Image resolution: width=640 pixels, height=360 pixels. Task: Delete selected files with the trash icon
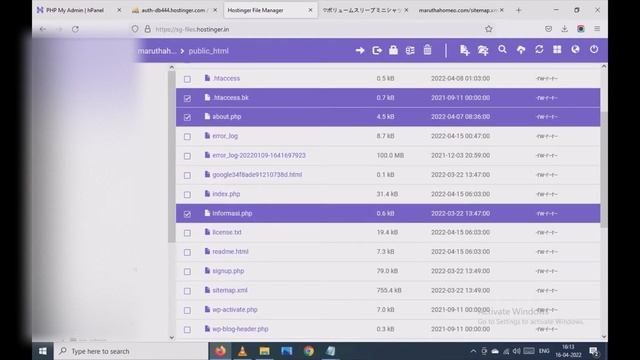(x=427, y=50)
